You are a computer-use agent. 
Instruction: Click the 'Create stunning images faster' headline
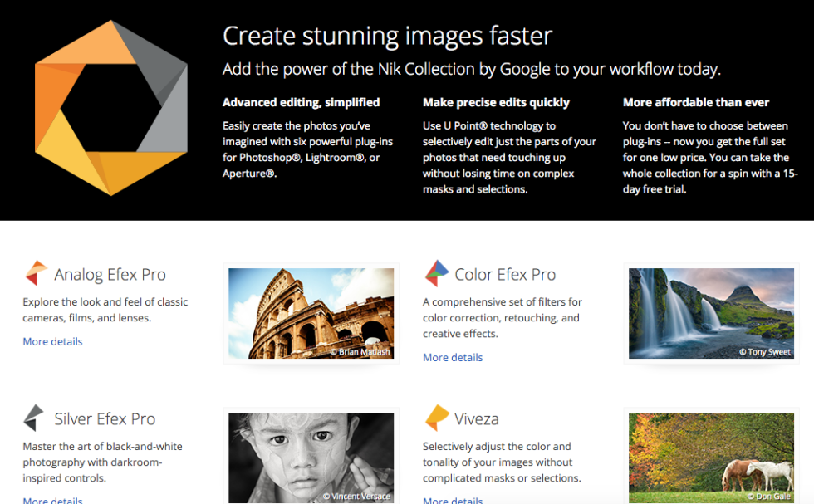click(387, 37)
